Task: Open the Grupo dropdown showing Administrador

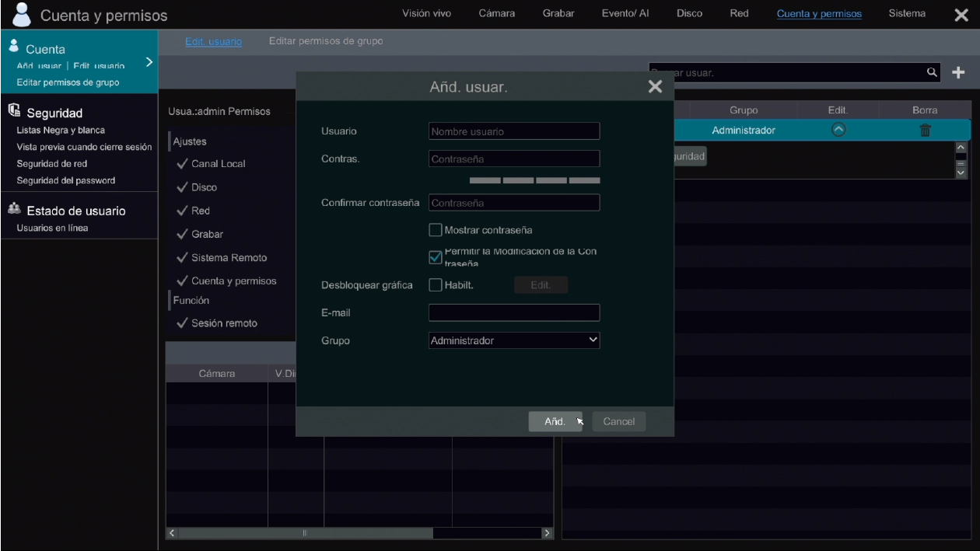Action: (514, 340)
